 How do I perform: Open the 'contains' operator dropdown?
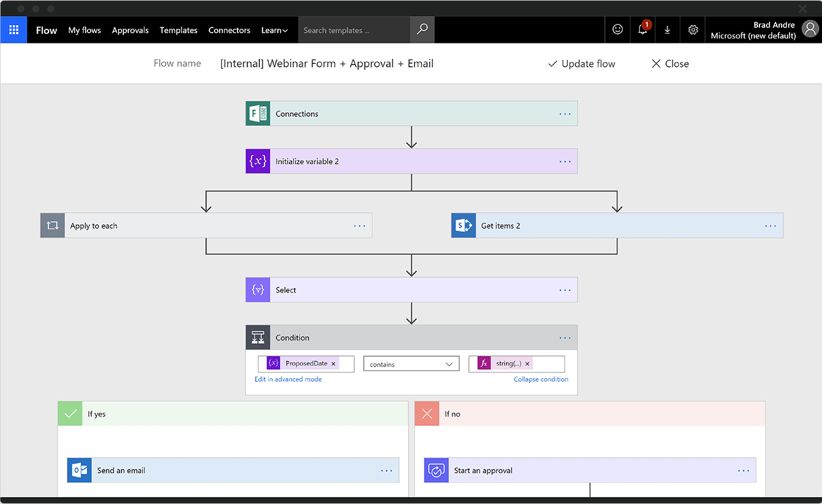tap(411, 364)
